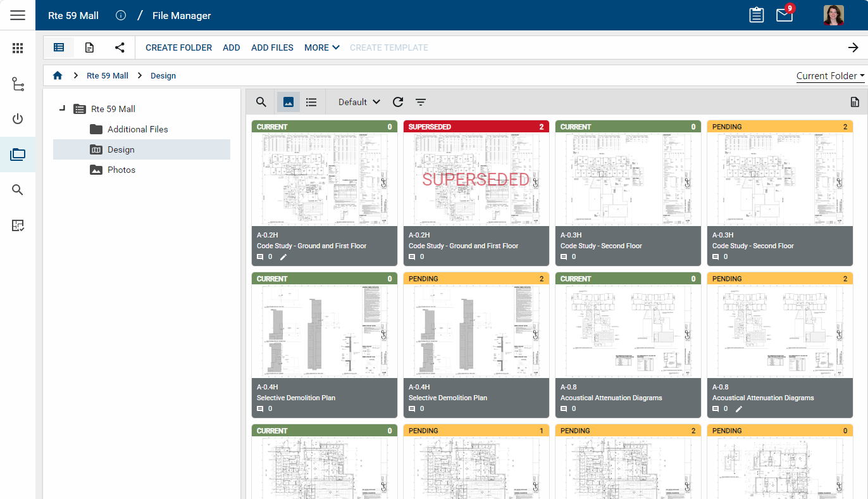
Task: Open the Default sort dropdown
Action: tap(359, 102)
